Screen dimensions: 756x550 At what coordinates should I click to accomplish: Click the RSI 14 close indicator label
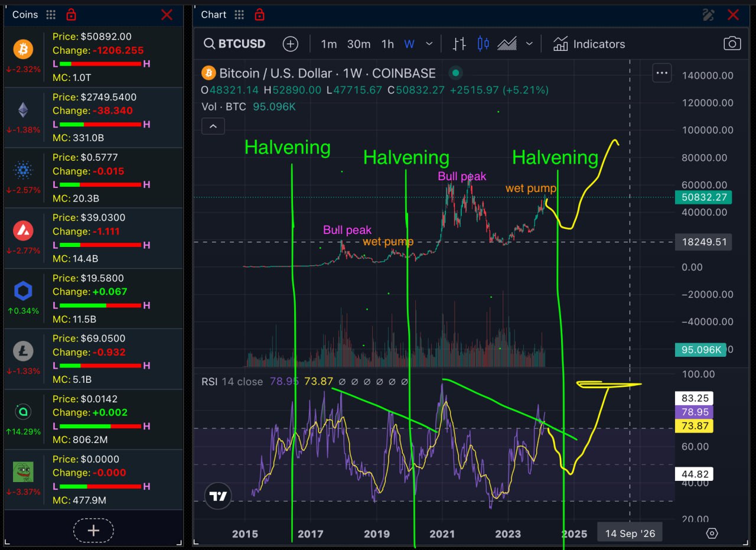pyautogui.click(x=232, y=382)
